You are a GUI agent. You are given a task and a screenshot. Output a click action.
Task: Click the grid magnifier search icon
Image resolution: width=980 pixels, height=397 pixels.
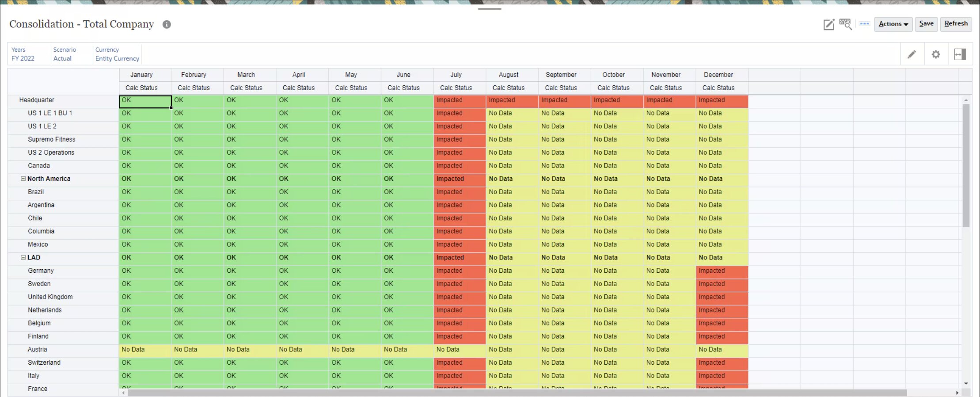pyautogui.click(x=845, y=24)
